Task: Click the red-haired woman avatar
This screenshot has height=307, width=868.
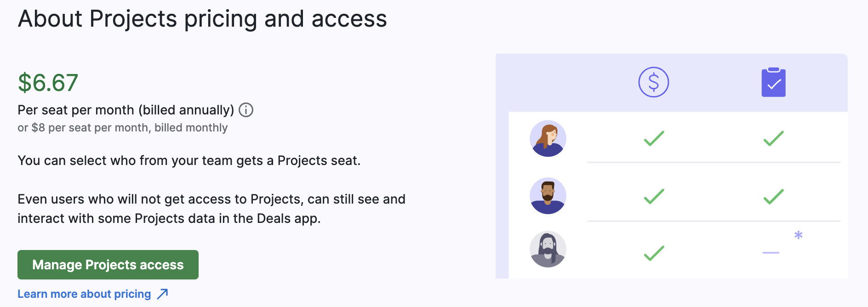Action: click(548, 138)
